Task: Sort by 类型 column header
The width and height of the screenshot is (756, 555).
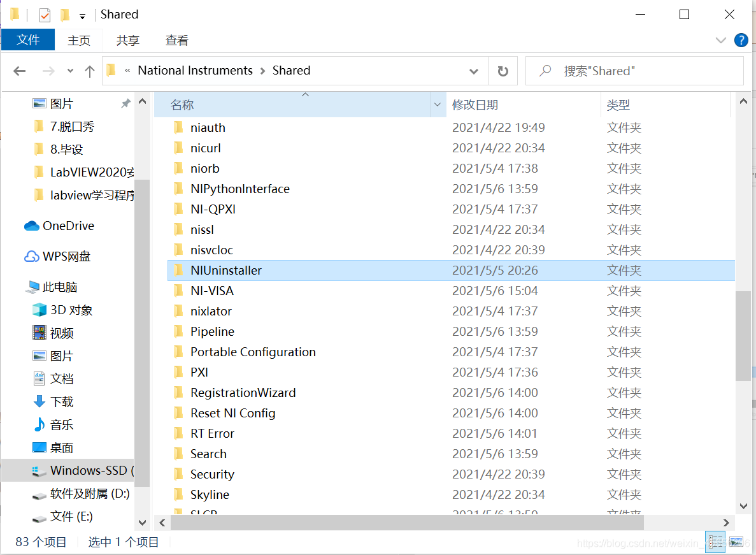Action: (x=666, y=104)
